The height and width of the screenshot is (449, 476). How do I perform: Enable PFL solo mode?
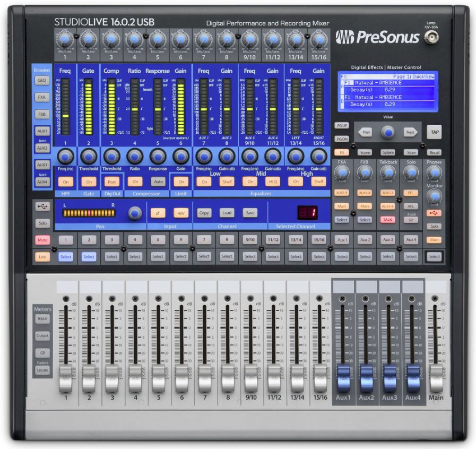click(411, 193)
